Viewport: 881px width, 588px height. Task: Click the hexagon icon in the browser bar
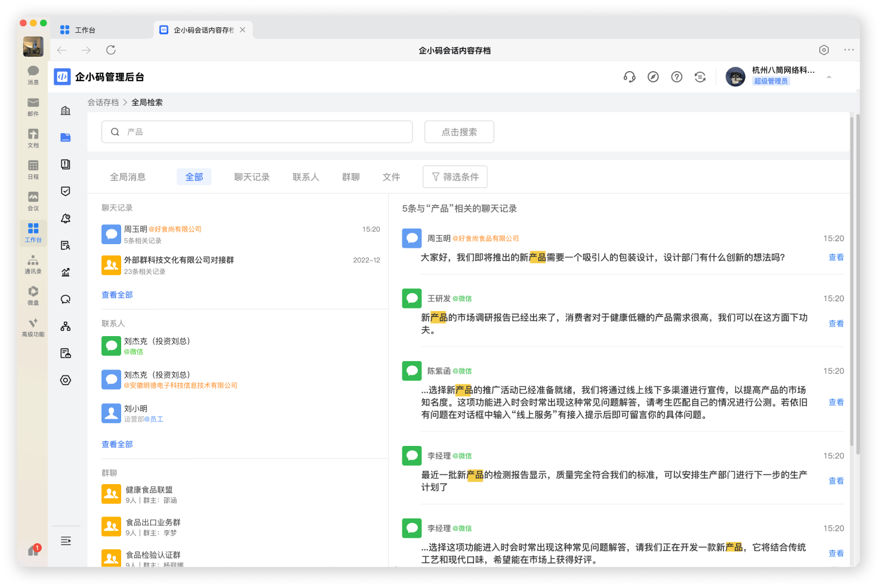(824, 50)
